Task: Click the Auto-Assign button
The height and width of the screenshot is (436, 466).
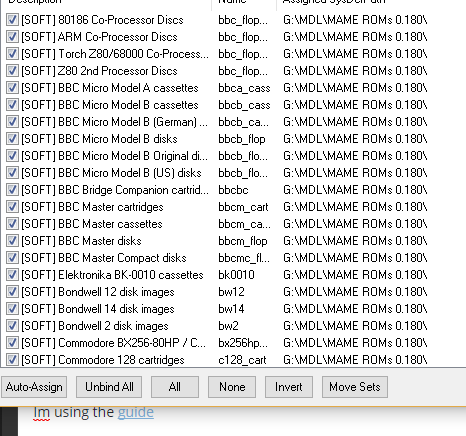Action: point(34,387)
